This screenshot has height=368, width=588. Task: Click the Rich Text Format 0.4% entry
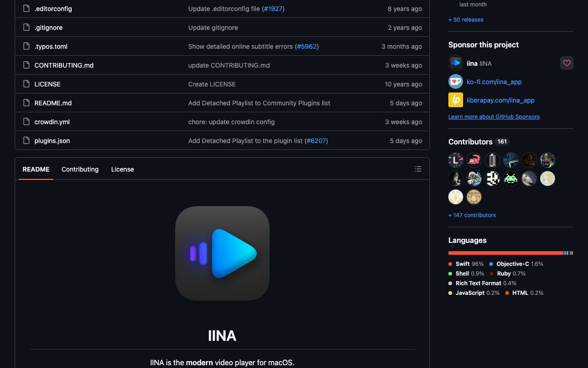coord(482,283)
